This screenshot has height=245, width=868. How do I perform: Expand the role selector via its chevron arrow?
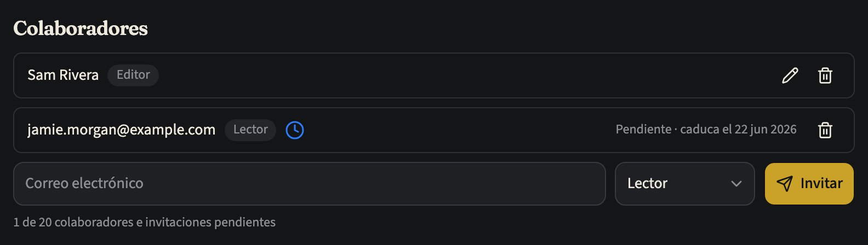click(x=736, y=184)
